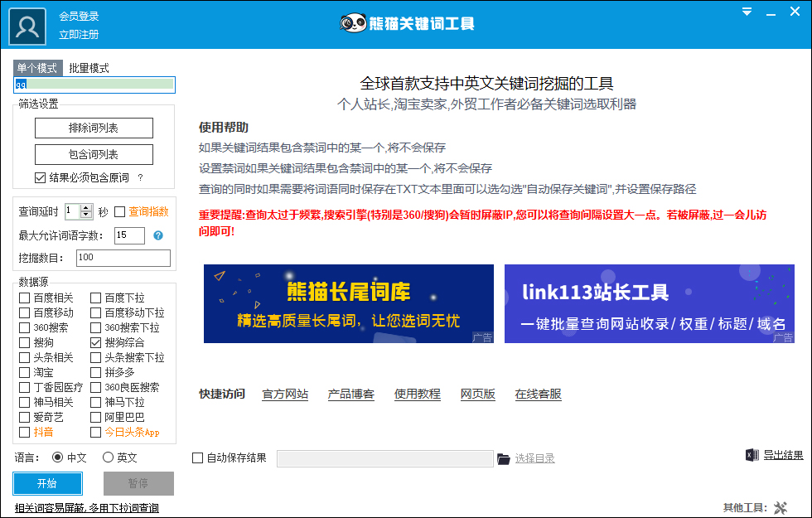Increase query delay with up arrow
The height and width of the screenshot is (518, 812).
pos(86,208)
